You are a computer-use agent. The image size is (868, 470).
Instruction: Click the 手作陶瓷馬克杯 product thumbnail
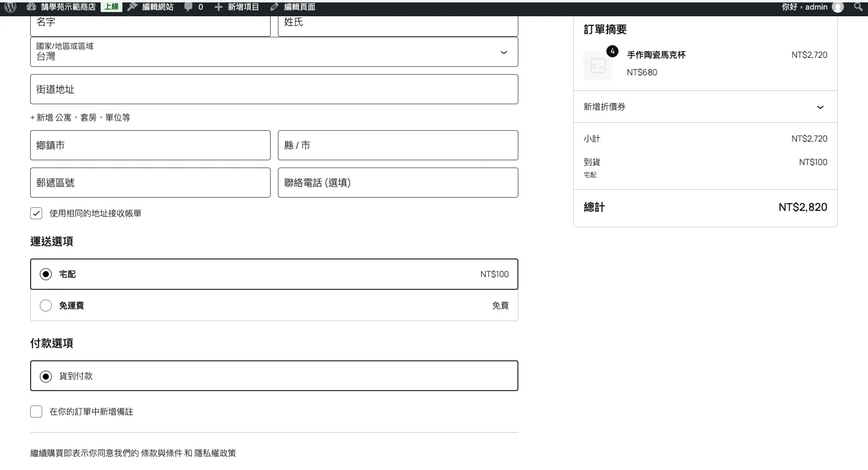tap(598, 66)
